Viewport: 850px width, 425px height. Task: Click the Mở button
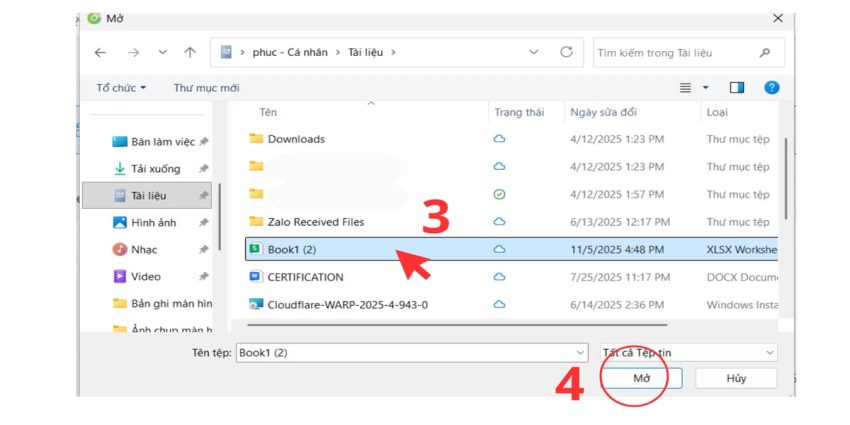[x=642, y=378]
